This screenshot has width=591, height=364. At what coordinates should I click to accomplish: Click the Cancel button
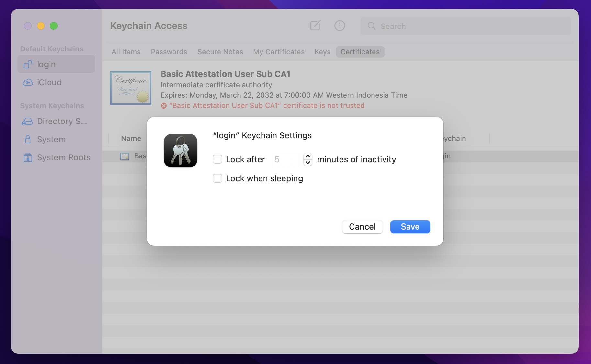[362, 227]
